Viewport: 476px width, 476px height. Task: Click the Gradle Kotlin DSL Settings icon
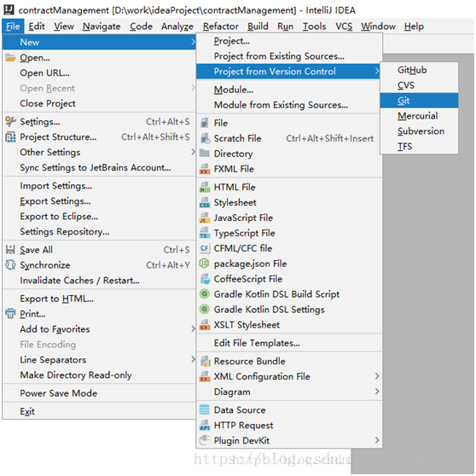(x=205, y=310)
